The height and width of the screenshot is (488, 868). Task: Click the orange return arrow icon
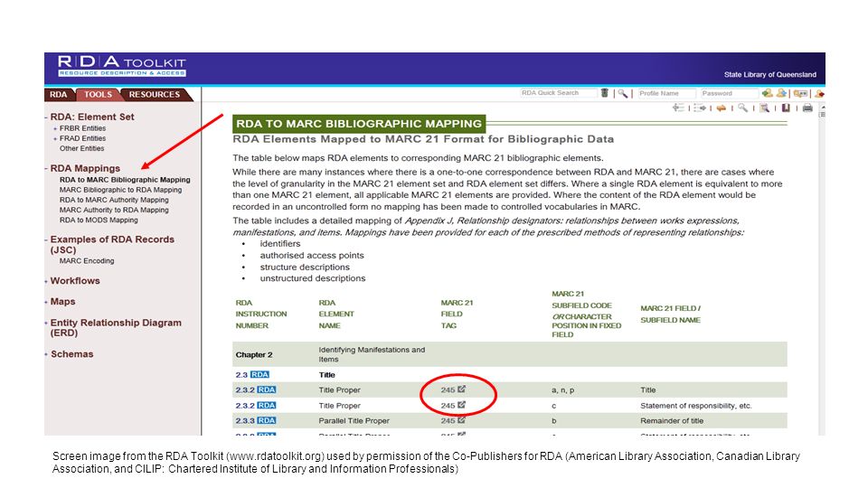click(x=722, y=108)
